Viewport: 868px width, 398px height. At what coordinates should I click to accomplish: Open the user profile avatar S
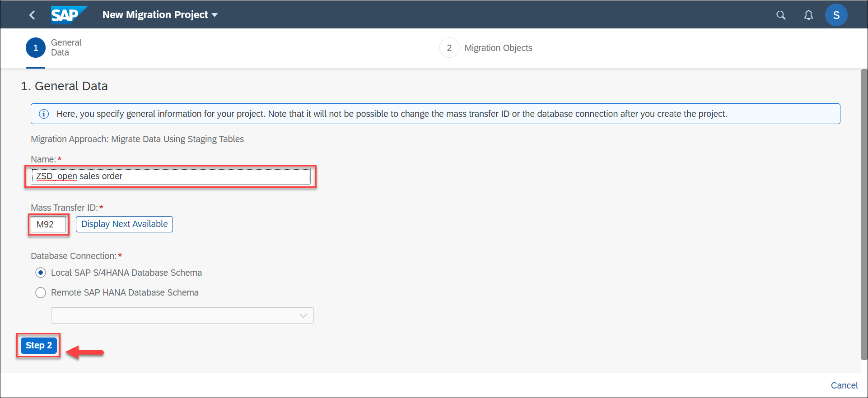click(836, 15)
